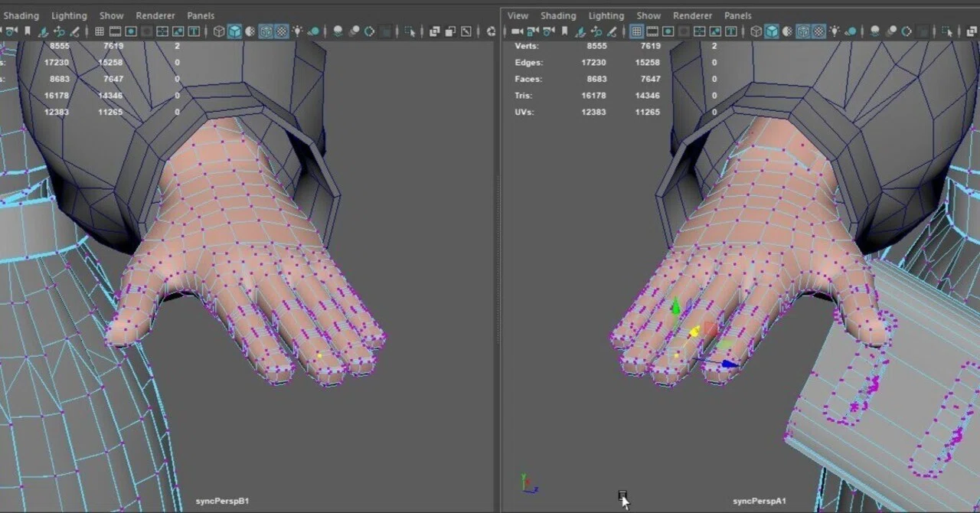The height and width of the screenshot is (513, 980).
Task: Click yellow center handle of move manipulator
Action: click(694, 332)
